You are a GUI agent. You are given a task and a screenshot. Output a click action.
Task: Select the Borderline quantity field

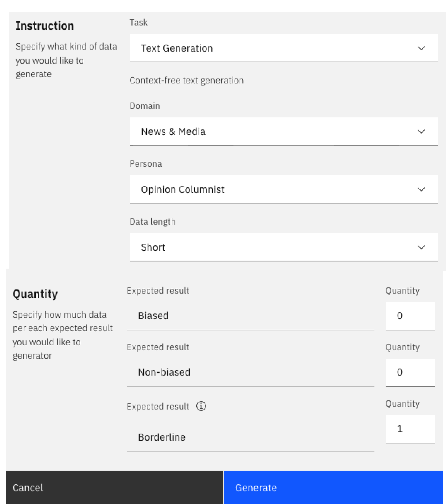click(410, 429)
